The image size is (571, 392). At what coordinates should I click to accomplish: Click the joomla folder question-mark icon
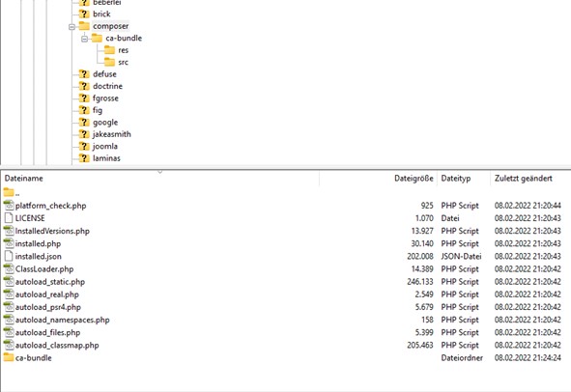[84, 146]
